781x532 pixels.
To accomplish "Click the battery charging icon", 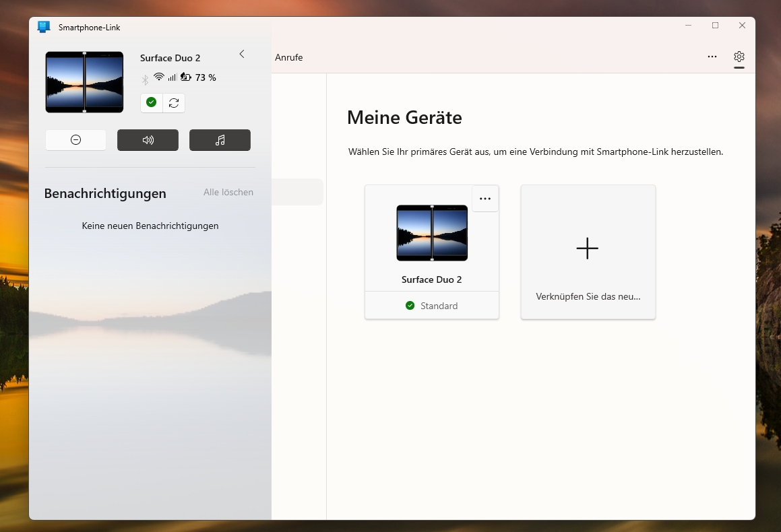I will click(x=186, y=77).
